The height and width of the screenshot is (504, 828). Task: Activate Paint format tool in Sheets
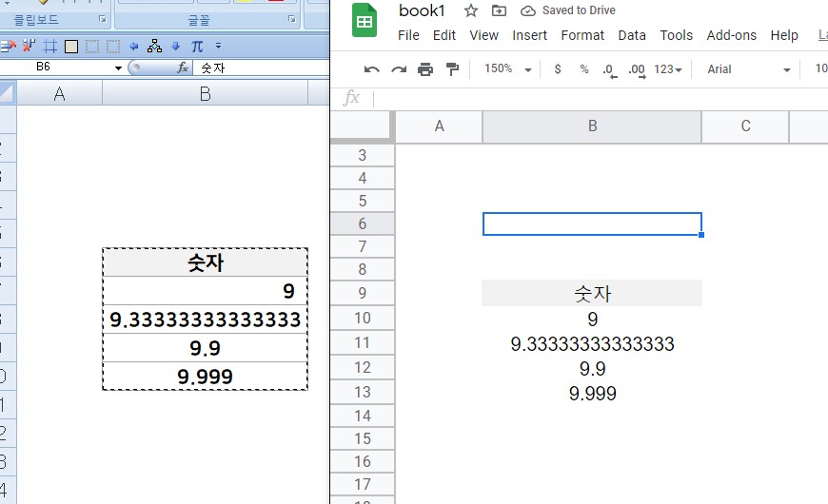coord(452,69)
